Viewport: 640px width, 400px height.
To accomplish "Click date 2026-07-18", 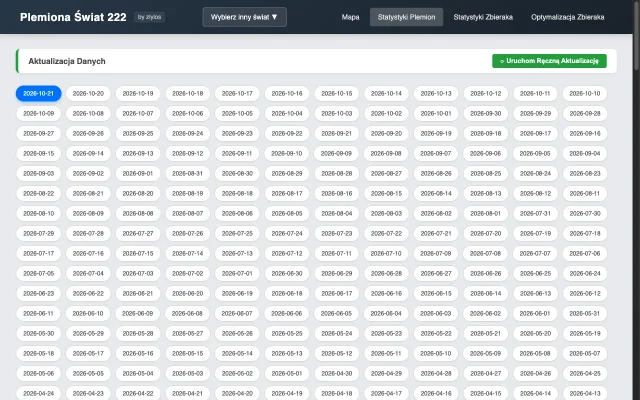I will 585,233.
